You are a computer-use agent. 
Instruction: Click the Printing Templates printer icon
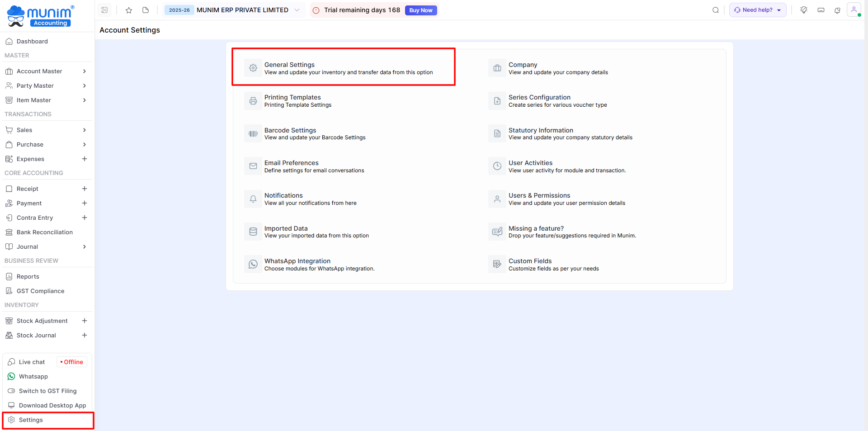tap(253, 101)
